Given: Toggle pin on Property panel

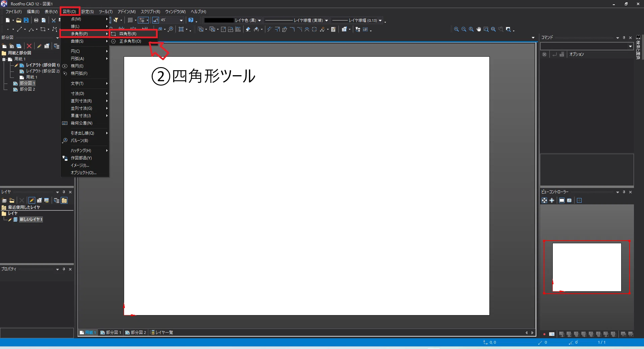Looking at the screenshot, I should 64,269.
